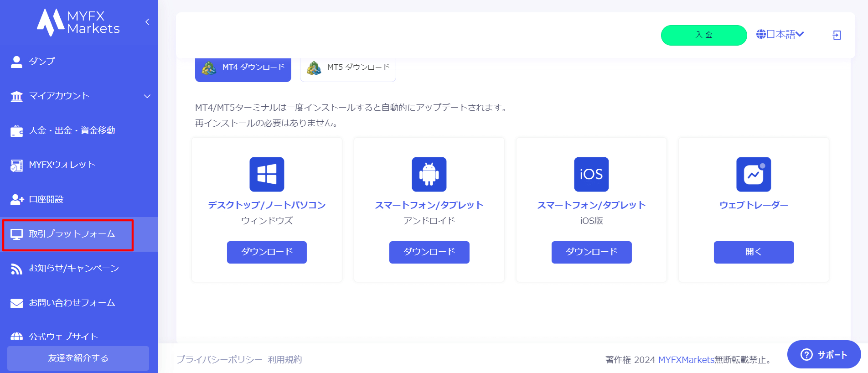Click the envelope icon for お問い合わせフォーム
Viewport: 868px width, 373px height.
click(16, 303)
